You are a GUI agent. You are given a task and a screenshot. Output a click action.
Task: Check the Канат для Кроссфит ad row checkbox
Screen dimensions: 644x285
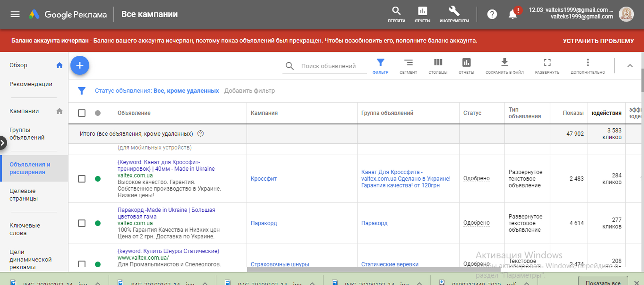pos(82,179)
